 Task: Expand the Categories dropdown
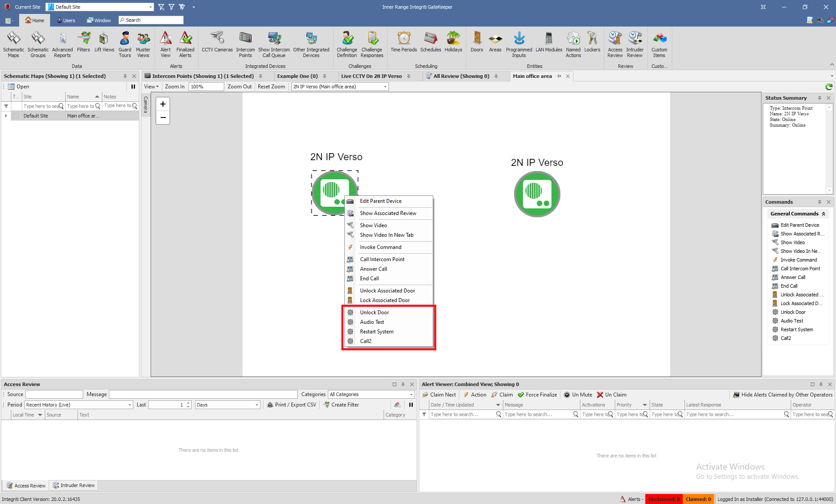click(411, 394)
